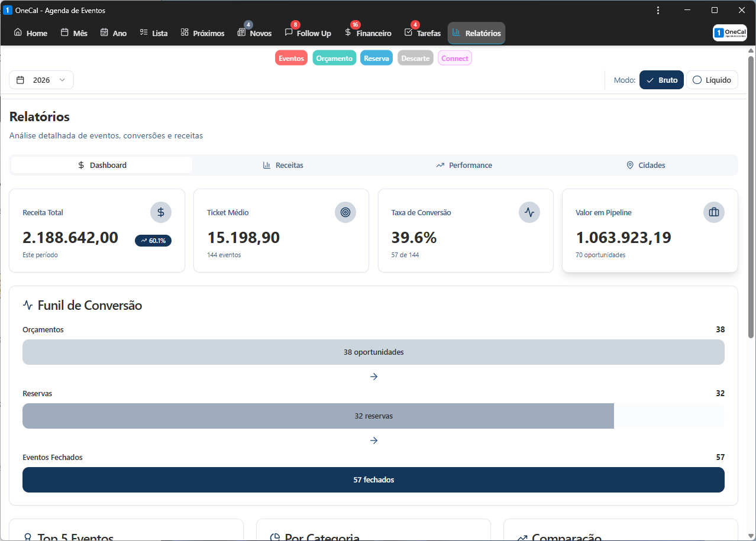Open the Novos section
The height and width of the screenshot is (541, 756).
[x=255, y=33]
